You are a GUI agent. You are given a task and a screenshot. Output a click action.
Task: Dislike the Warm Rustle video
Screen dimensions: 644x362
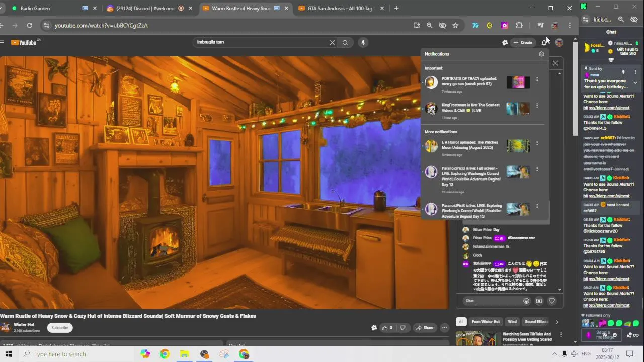click(403, 328)
